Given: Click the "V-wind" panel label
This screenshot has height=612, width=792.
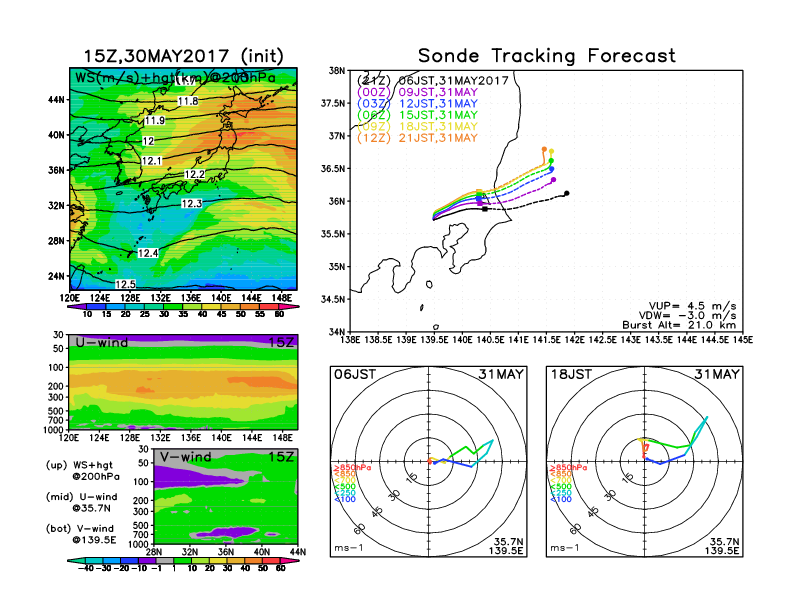Looking at the screenshot, I should 186,457.
